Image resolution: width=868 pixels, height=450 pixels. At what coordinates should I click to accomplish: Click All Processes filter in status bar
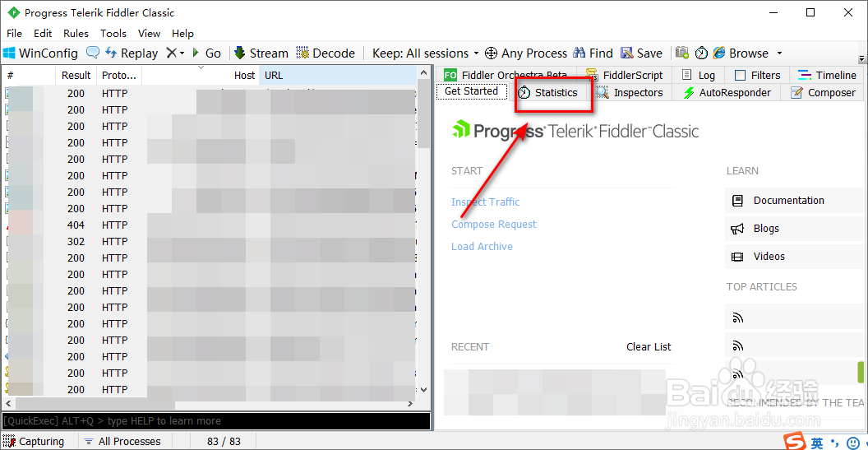[x=123, y=442]
